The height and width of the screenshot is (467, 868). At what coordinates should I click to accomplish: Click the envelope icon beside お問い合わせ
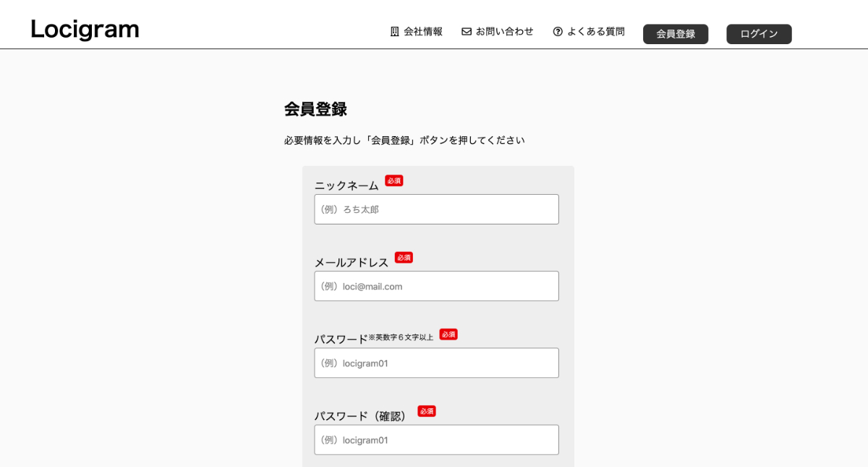point(467,32)
